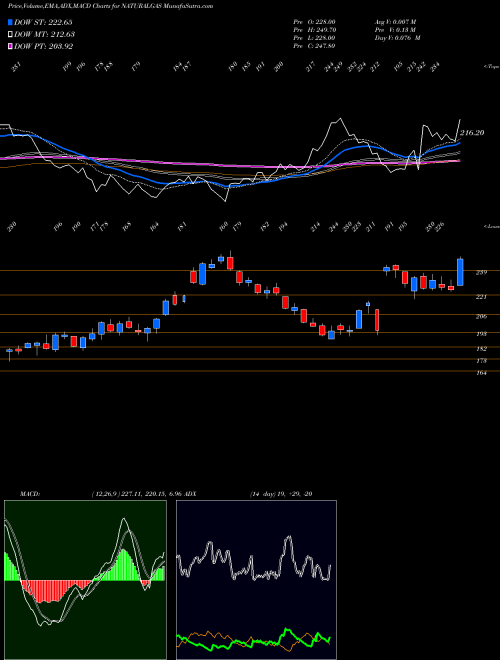This screenshot has height=660, width=500.
Task: Click the Pre V: 0.13 M value
Action: click(395, 30)
